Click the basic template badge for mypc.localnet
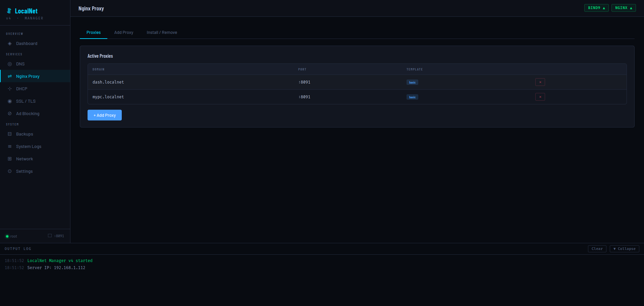The height and width of the screenshot is (306, 644). (x=412, y=97)
